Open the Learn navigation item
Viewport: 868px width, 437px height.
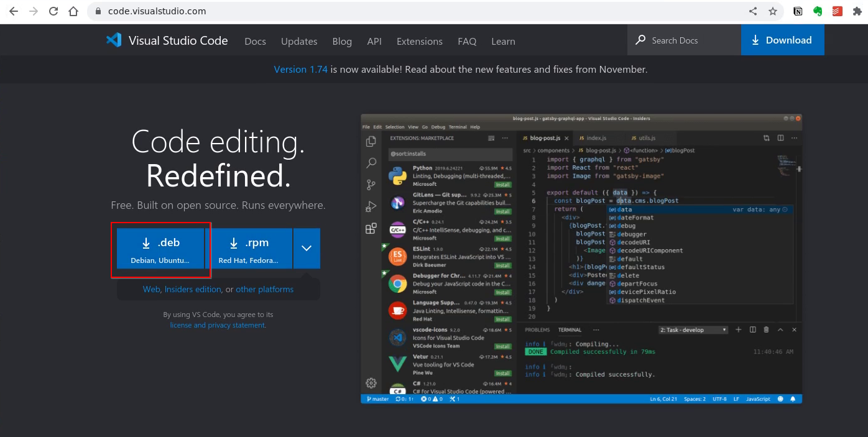coord(503,41)
